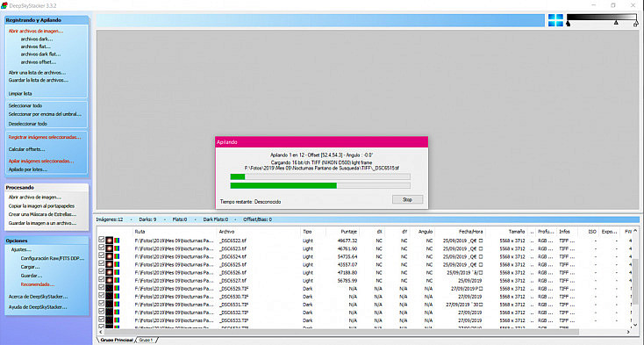Click the upper progress bar in Apilando dialog
The width and height of the screenshot is (644, 345).
[x=320, y=177]
